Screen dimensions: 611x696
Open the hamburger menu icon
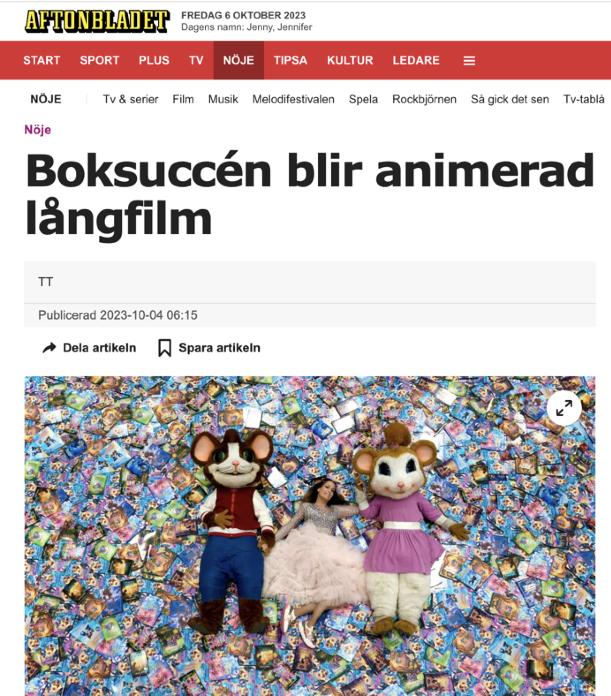[x=469, y=60]
